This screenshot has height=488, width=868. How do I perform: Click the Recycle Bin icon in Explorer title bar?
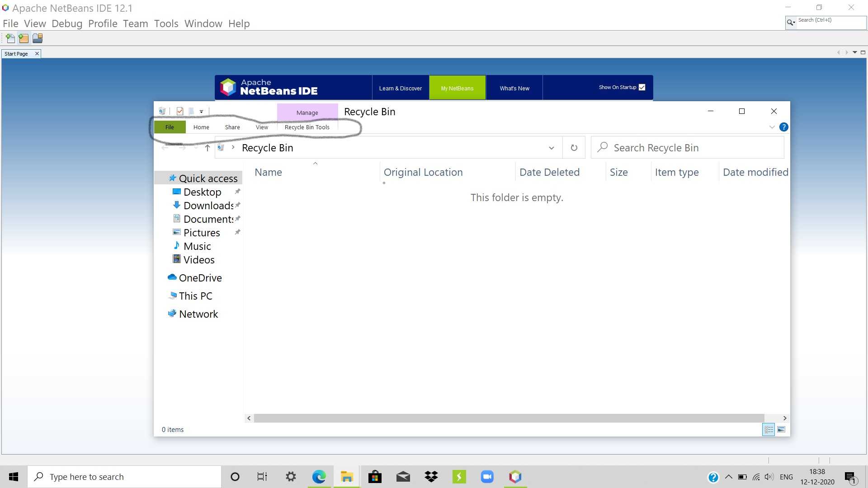click(x=162, y=111)
